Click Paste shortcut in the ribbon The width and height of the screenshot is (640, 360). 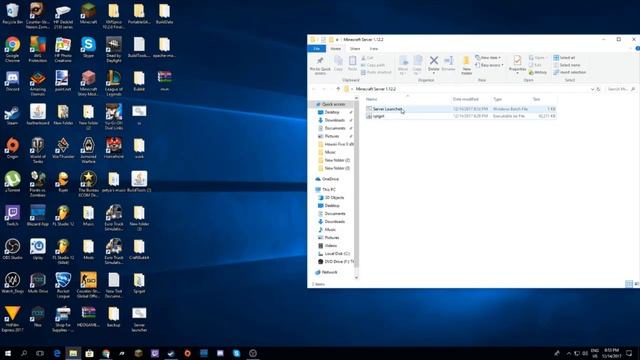pyautogui.click(x=376, y=72)
